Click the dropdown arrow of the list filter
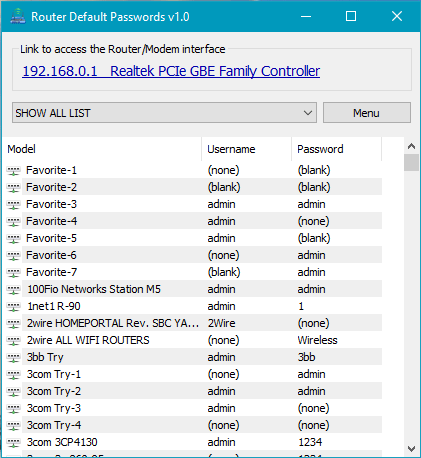421x458 pixels. pyautogui.click(x=308, y=113)
